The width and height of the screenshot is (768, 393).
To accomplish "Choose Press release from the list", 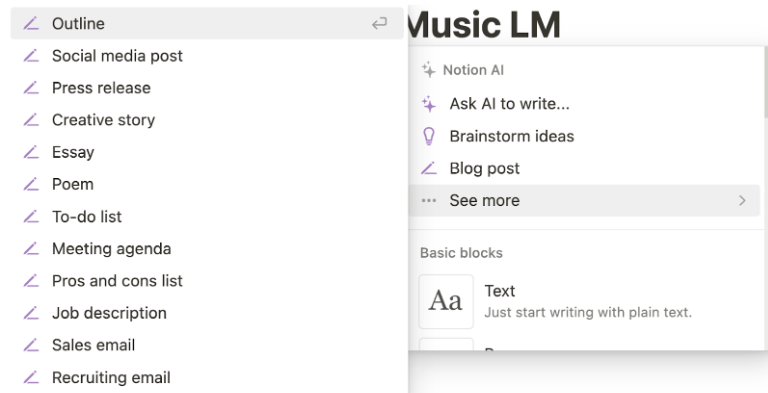I will (210, 88).
